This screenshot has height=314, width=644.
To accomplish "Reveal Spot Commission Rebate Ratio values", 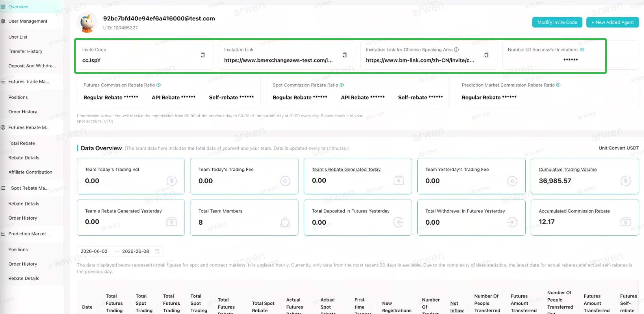I will point(341,85).
